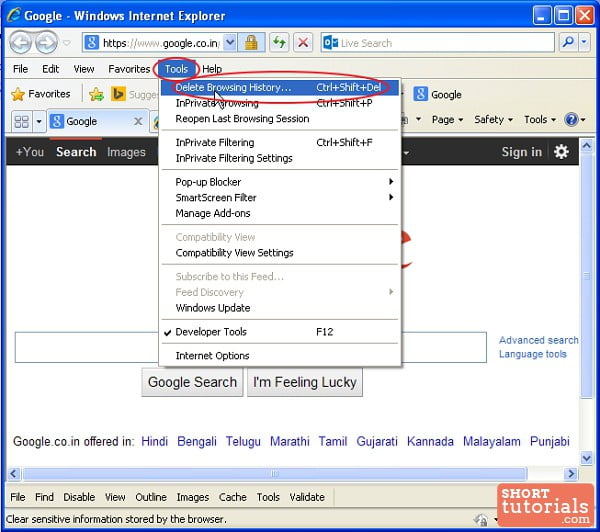Click the Stop loading red X icon

[x=302, y=43]
